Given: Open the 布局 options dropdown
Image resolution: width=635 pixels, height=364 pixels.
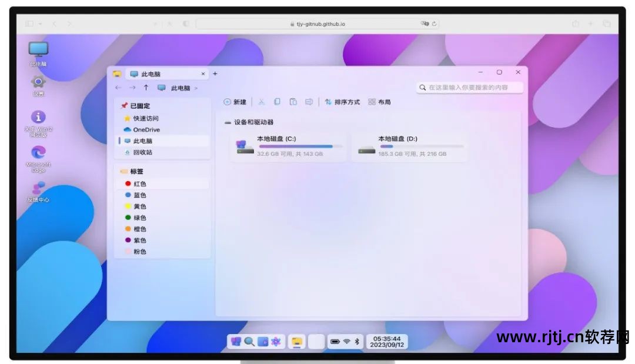Looking at the screenshot, I should [x=380, y=102].
